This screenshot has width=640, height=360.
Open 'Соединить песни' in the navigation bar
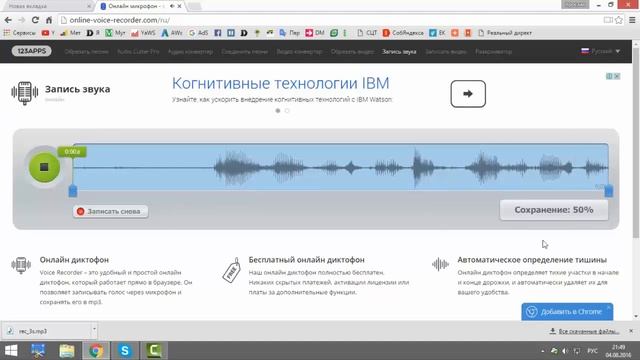(244, 52)
